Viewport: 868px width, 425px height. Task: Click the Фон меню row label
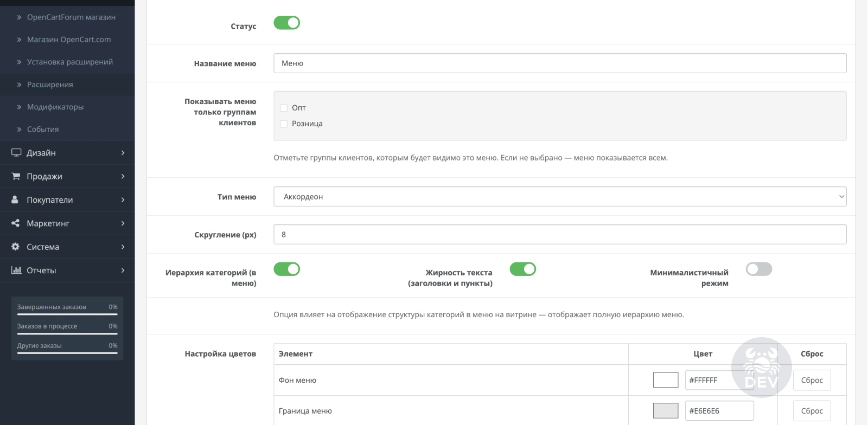point(297,380)
